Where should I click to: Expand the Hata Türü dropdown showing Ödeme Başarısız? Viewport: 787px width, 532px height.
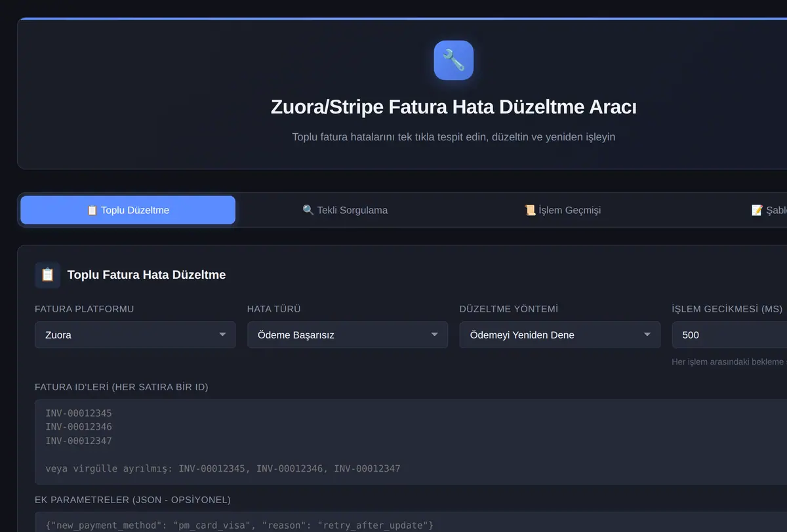click(x=348, y=335)
